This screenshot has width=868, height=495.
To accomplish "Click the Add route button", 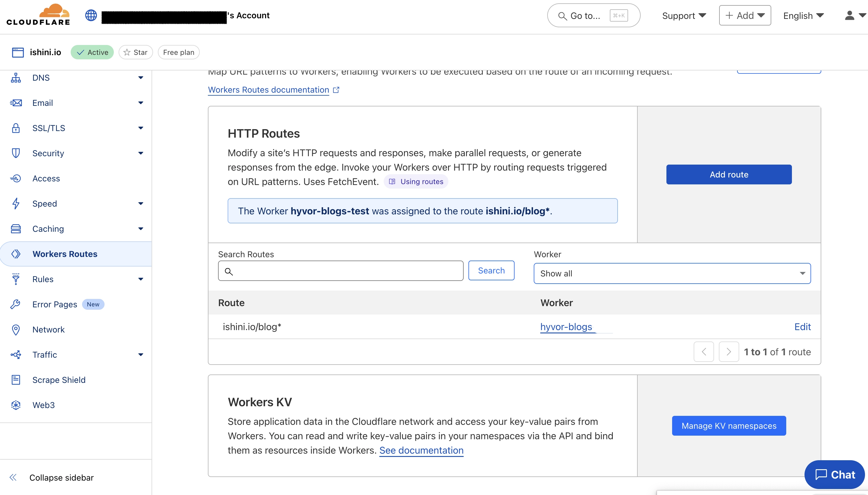I will point(729,174).
